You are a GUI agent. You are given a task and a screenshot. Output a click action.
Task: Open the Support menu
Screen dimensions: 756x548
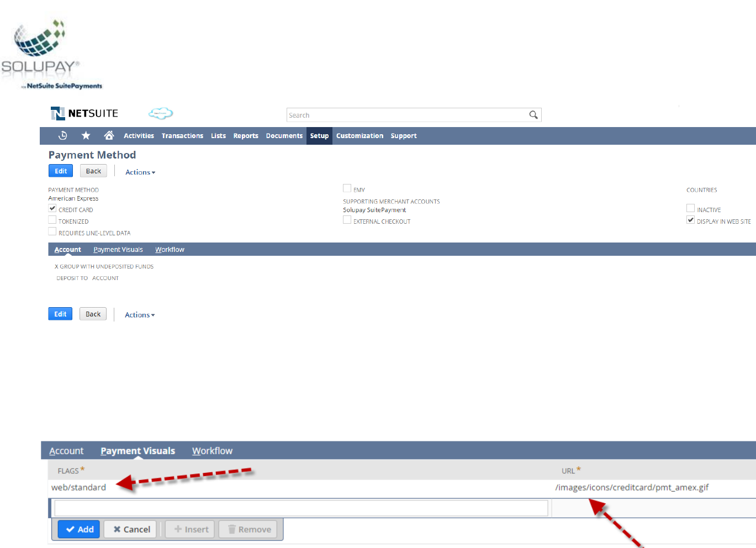coord(404,136)
